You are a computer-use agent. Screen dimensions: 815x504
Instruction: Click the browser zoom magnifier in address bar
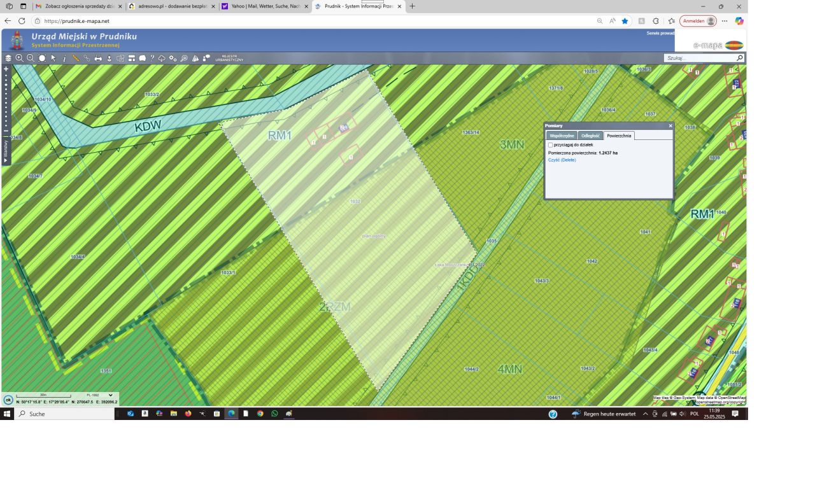(600, 21)
